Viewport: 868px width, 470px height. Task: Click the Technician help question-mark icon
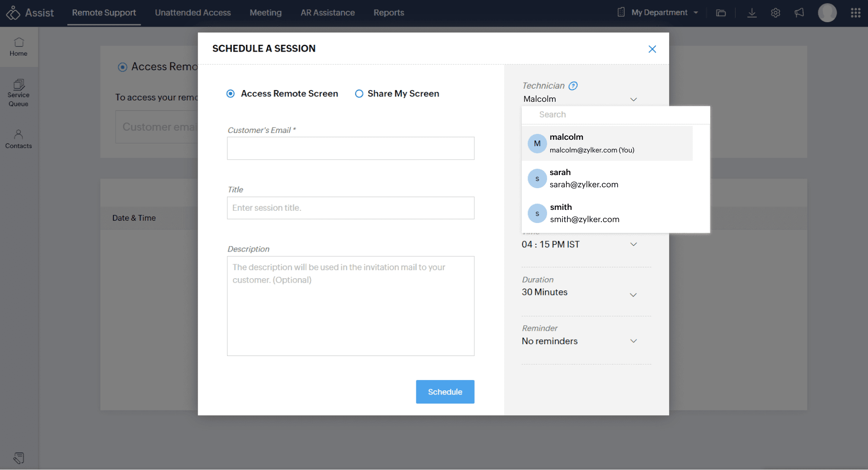573,85
